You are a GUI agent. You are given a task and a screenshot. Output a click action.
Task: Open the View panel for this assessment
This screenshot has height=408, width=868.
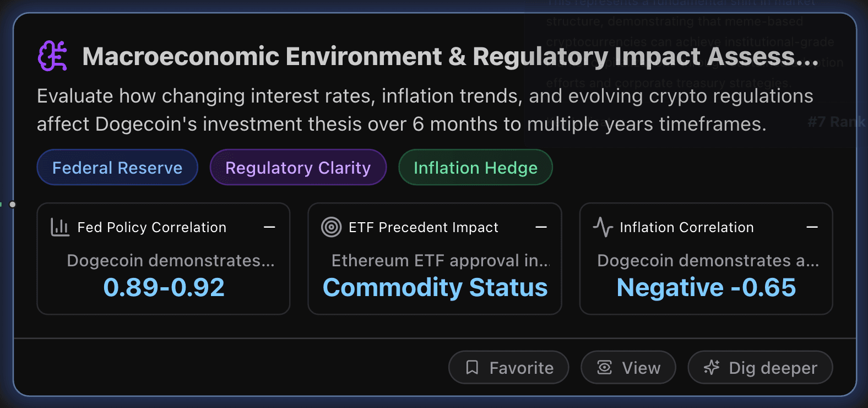click(x=628, y=367)
